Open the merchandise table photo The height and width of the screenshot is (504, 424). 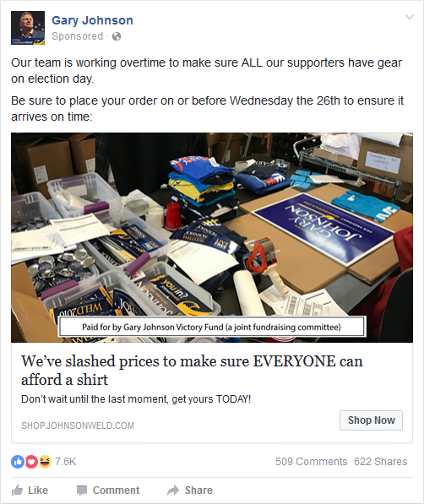click(212, 237)
